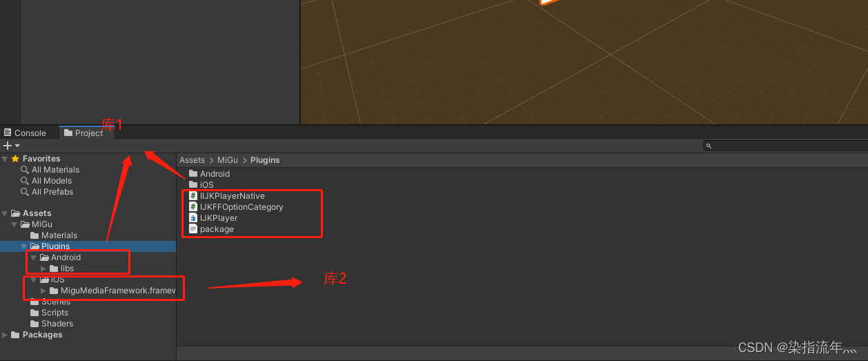Click the All Materials search icon
Screen dimensions: 868x361
click(x=25, y=170)
